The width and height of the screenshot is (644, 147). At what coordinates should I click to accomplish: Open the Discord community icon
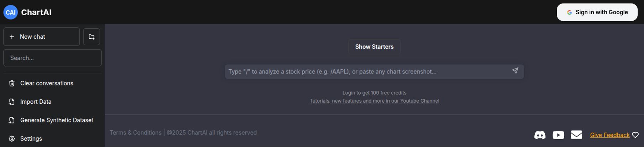540,135
